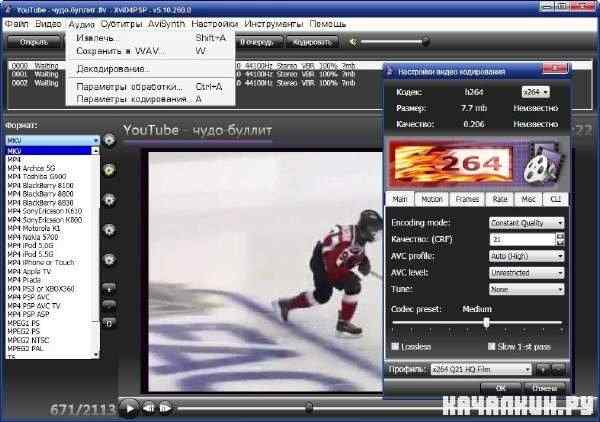Switch to the CLI tab
Image resolution: width=600 pixels, height=422 pixels.
coord(555,199)
